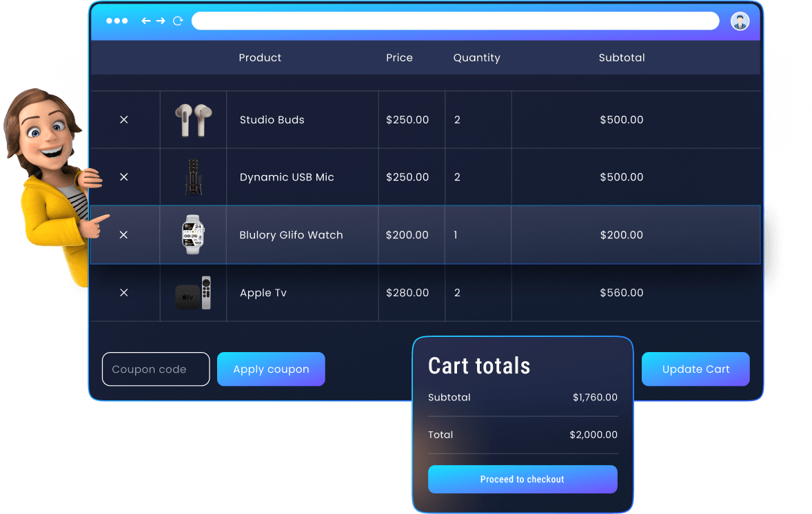Image resolution: width=812 pixels, height=514 pixels.
Task: Click the $560.00 subtotal for Apple Tv
Action: point(622,293)
